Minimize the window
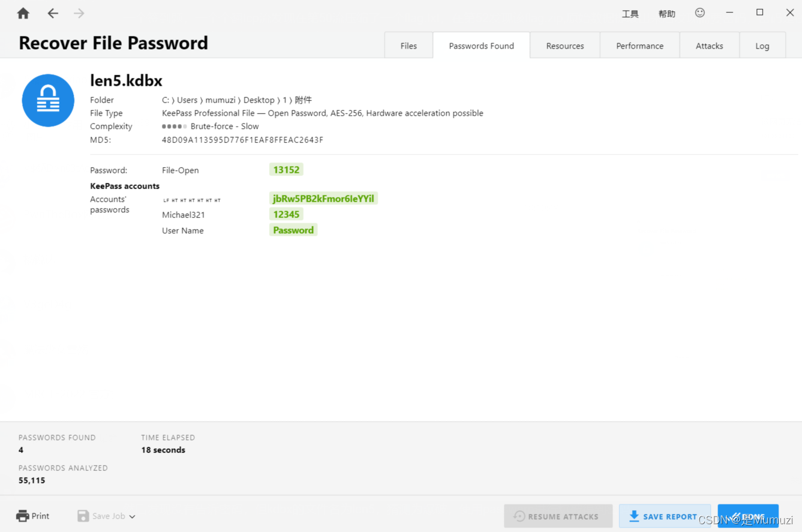This screenshot has width=802, height=532. tap(729, 13)
